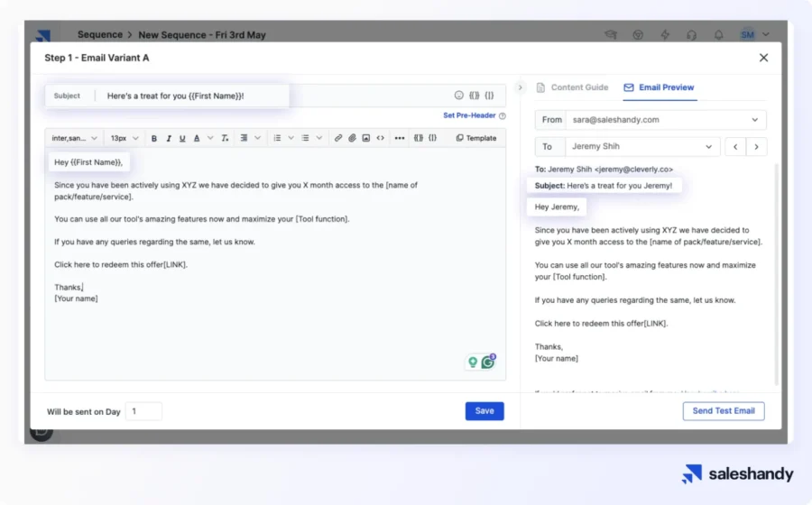Clear text formatting in the editor toolbar

coord(225,139)
